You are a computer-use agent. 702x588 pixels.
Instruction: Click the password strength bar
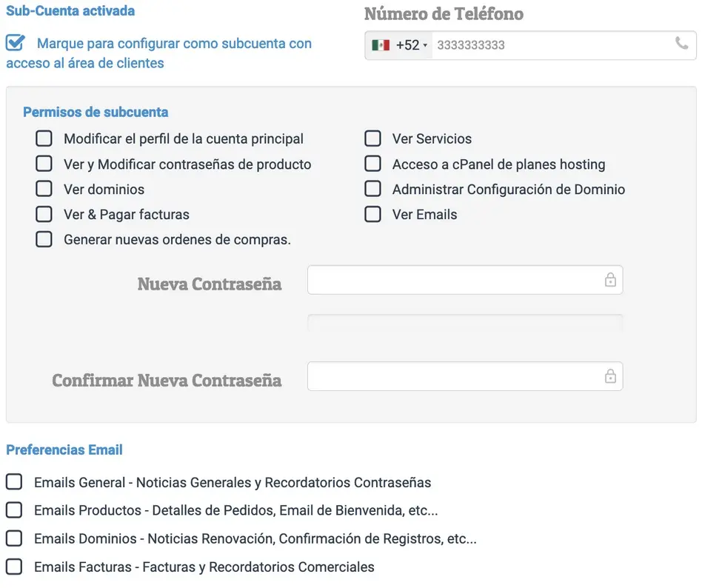[465, 322]
